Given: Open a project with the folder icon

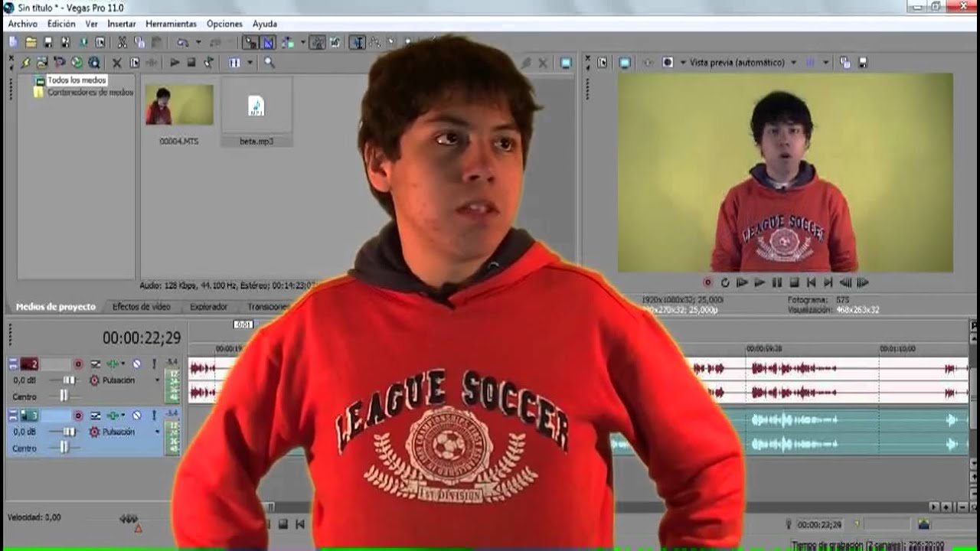Looking at the screenshot, I should 31,43.
